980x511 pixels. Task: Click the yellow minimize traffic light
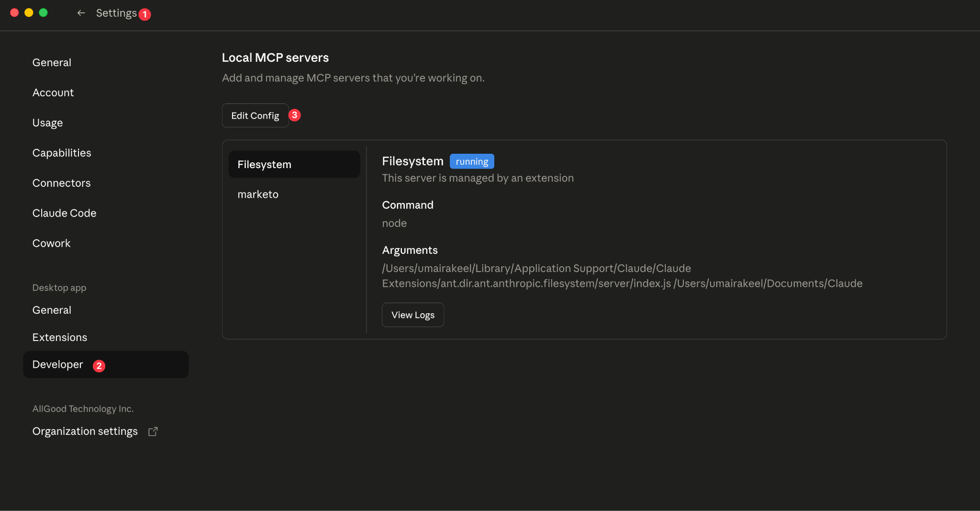[x=29, y=12]
